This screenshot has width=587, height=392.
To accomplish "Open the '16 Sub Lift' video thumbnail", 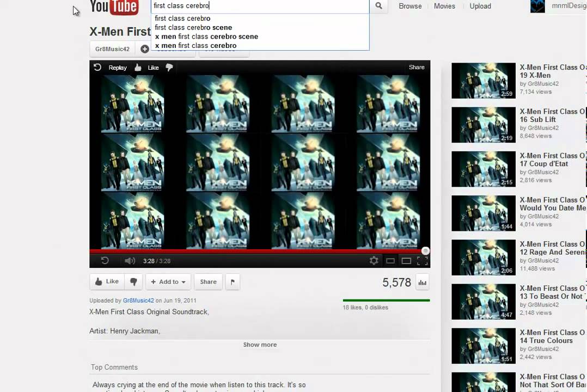I will pyautogui.click(x=484, y=125).
